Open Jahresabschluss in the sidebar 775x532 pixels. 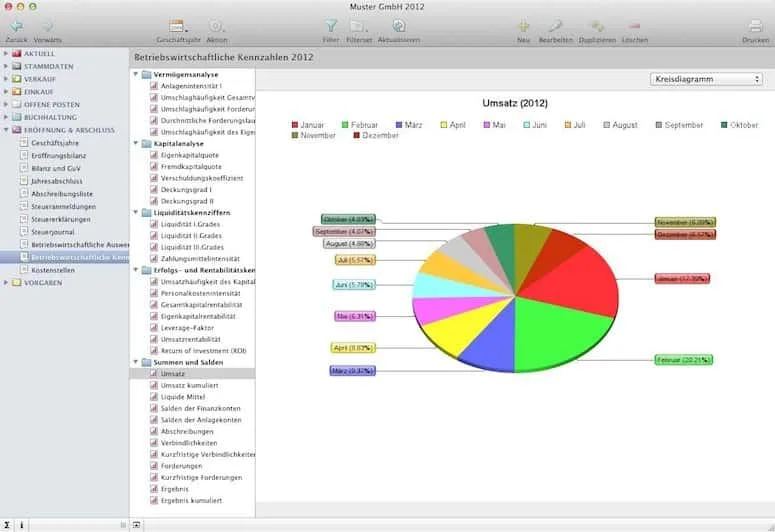point(57,181)
